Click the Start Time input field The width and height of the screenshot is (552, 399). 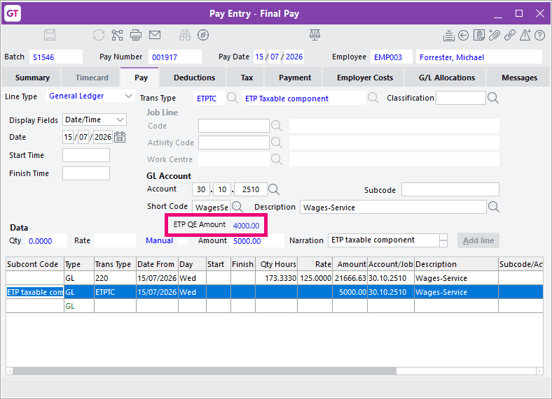[x=86, y=155]
